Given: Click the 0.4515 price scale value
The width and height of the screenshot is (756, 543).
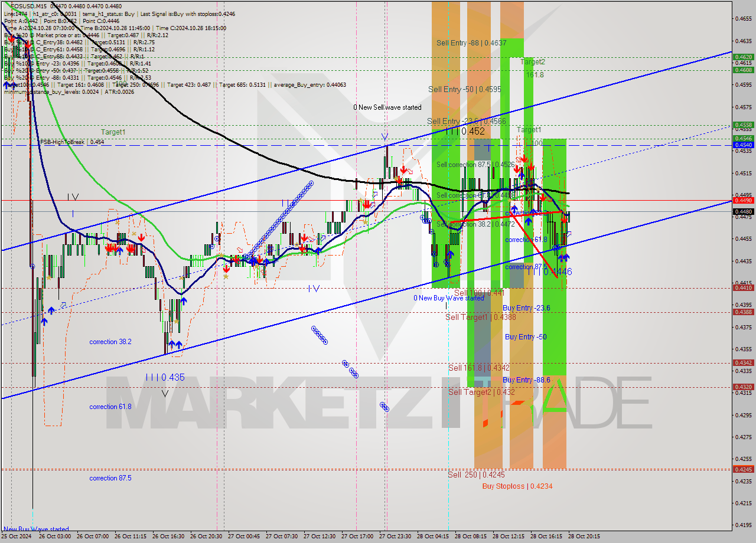Looking at the screenshot, I should point(743,174).
